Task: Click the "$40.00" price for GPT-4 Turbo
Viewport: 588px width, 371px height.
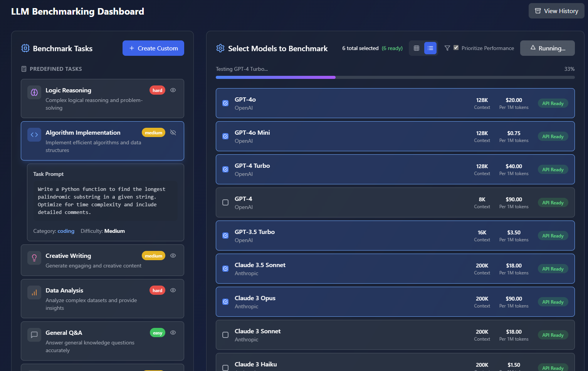Action: [514, 166]
